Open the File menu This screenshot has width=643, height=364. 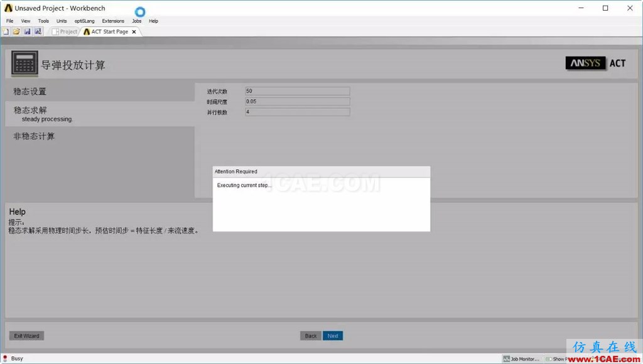coord(10,21)
